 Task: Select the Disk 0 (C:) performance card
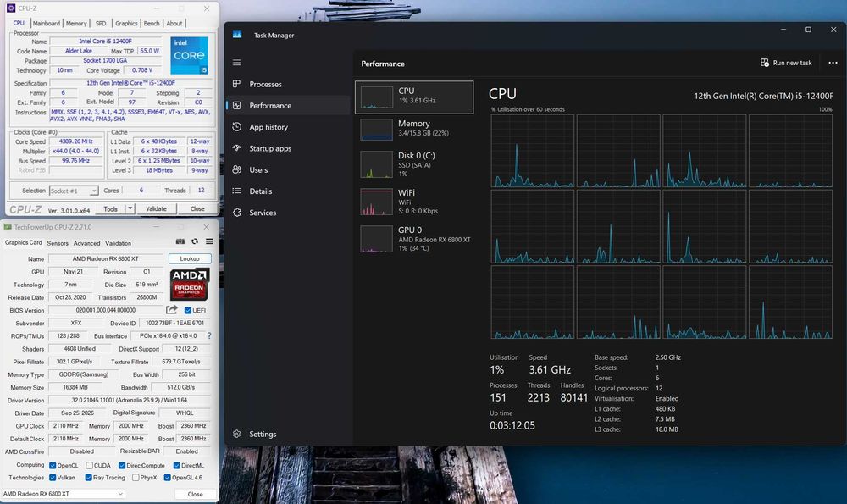[x=414, y=164]
